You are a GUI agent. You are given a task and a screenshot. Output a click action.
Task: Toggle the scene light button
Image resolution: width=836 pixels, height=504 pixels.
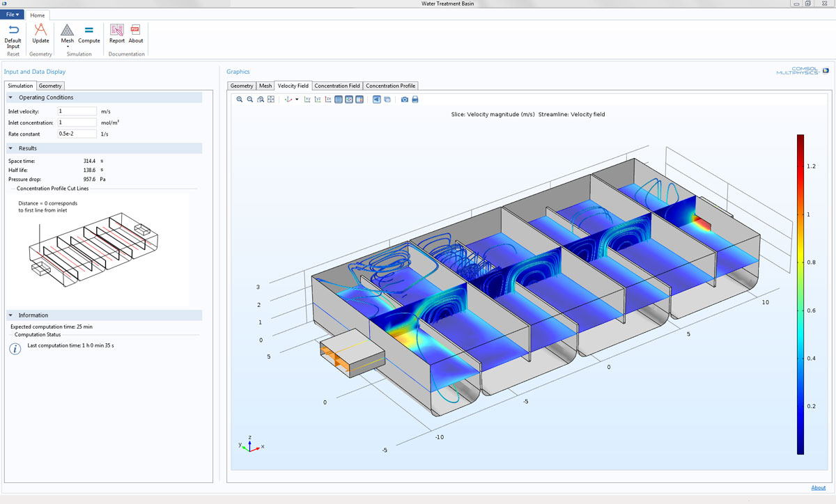point(377,100)
